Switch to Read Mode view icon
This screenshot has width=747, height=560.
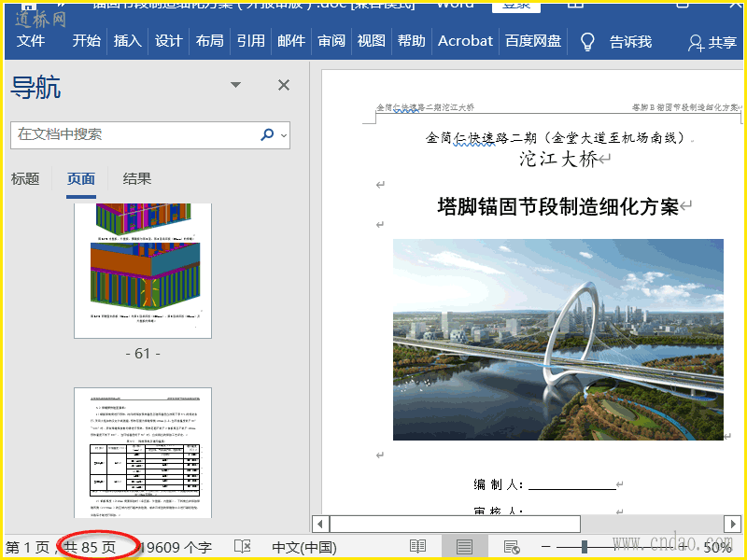pyautogui.click(x=417, y=547)
